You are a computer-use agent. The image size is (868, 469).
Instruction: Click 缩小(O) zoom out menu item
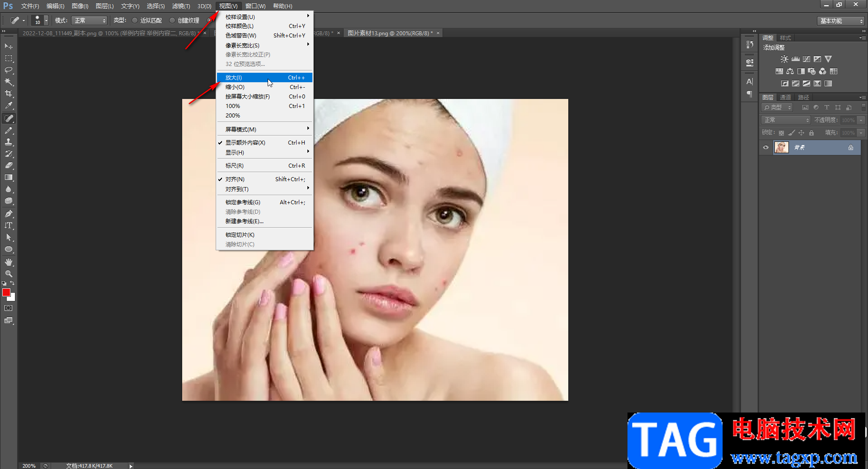[x=264, y=87]
